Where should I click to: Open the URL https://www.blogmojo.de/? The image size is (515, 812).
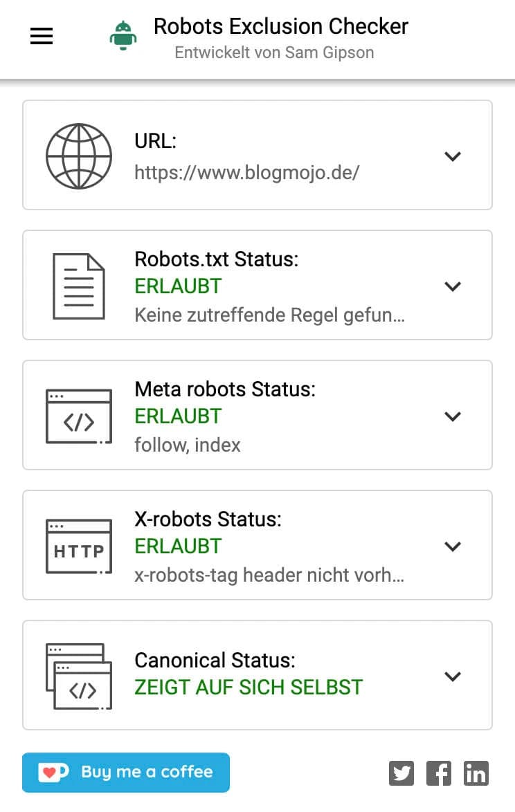(x=246, y=172)
